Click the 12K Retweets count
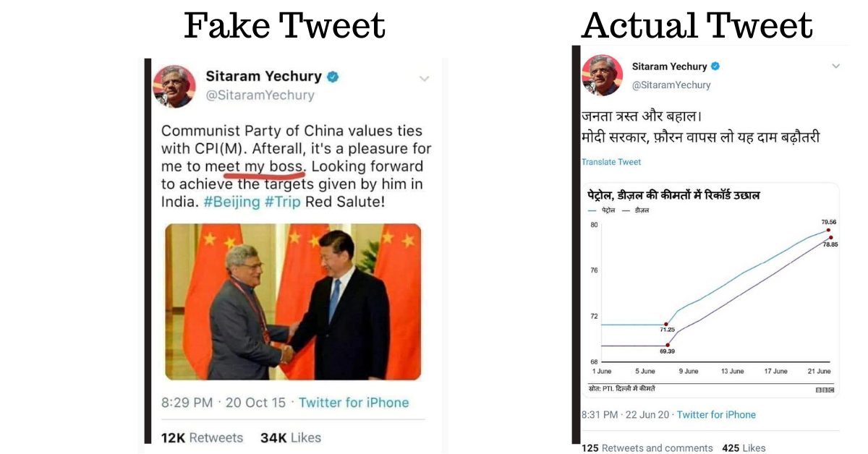Viewport: 868px width, 454px height. click(202, 437)
